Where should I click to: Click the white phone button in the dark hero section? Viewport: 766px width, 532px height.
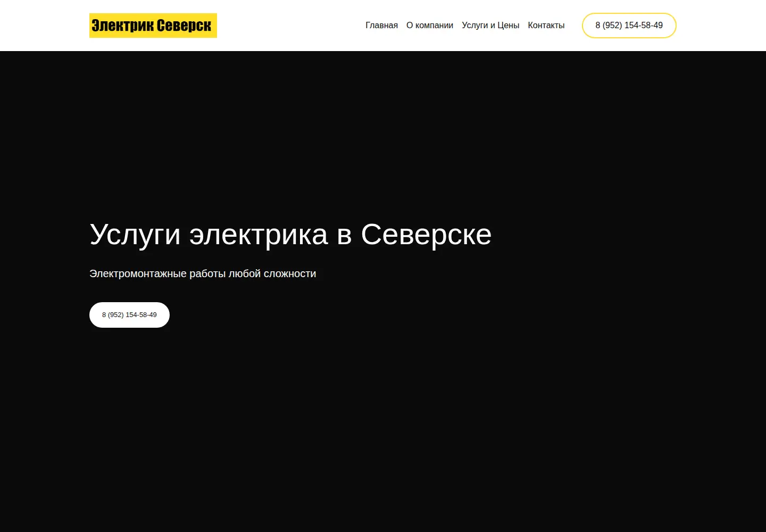pyautogui.click(x=129, y=315)
